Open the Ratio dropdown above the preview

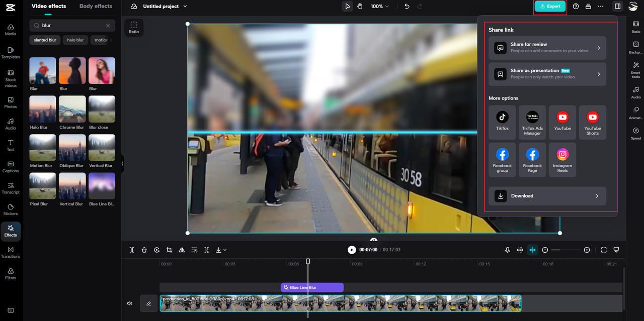134,28
